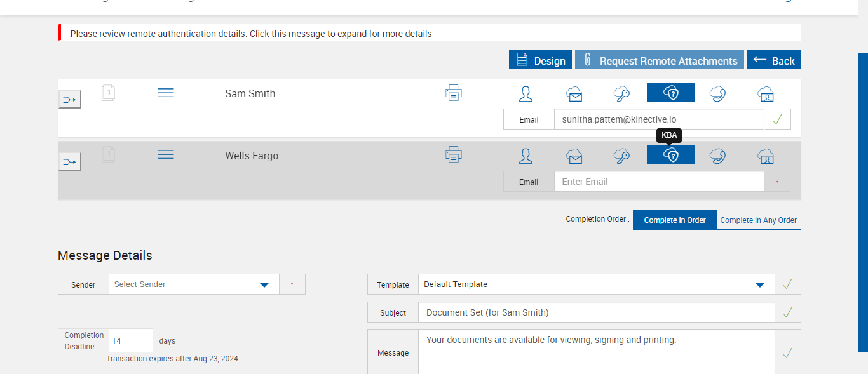The height and width of the screenshot is (374, 868).
Task: Click the Enter Email field for Wells Fargo
Action: point(658,182)
